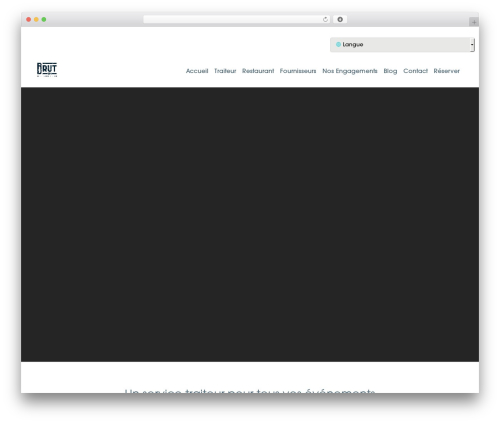The image size is (500, 423).
Task: Open the Langue dropdown
Action: [402, 45]
